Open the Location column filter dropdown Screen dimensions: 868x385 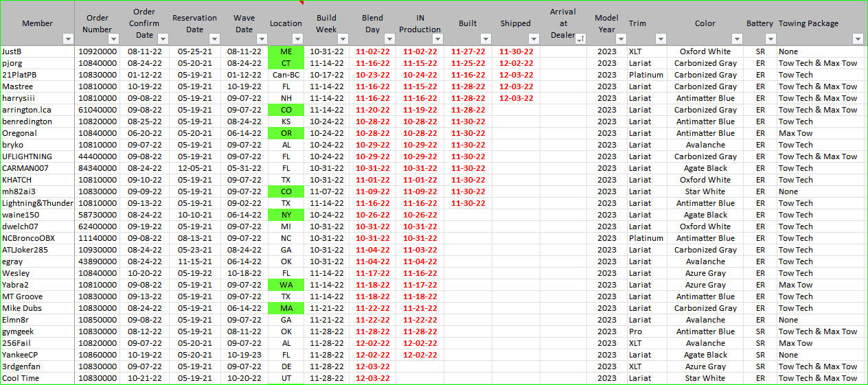(x=298, y=39)
